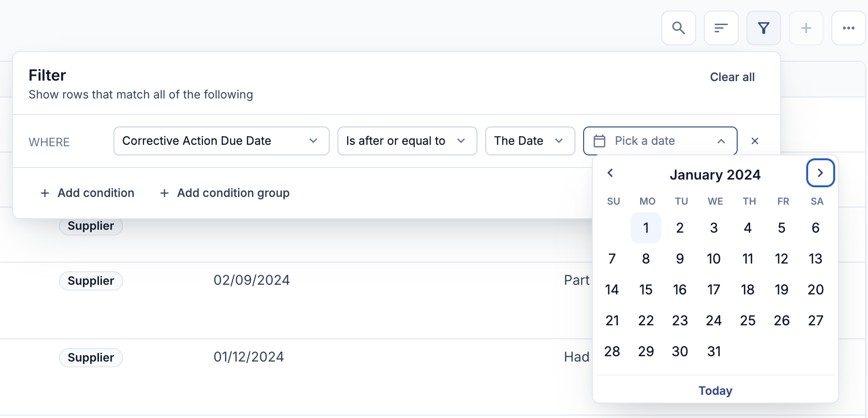Advance to next month in calendar
The height and width of the screenshot is (418, 868).
pos(820,173)
